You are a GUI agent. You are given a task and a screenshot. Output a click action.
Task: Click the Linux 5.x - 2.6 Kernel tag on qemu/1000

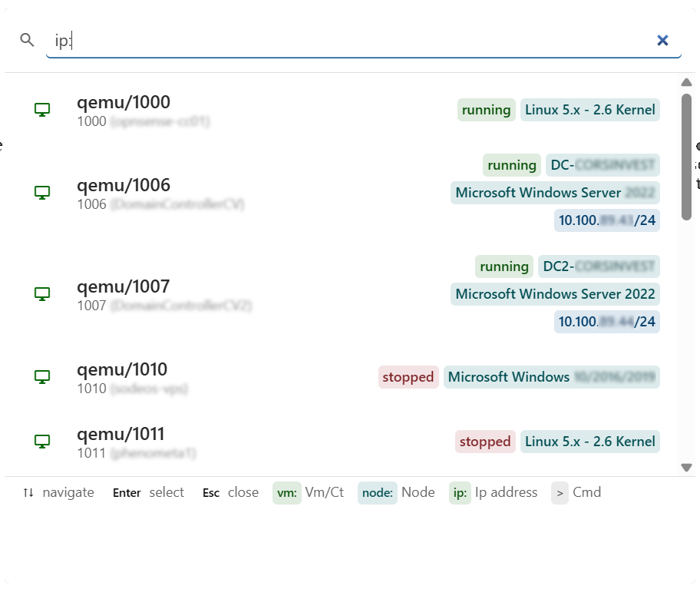(589, 110)
